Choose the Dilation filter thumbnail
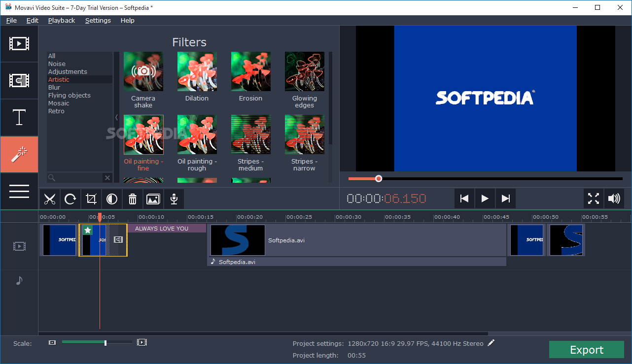 [x=197, y=71]
